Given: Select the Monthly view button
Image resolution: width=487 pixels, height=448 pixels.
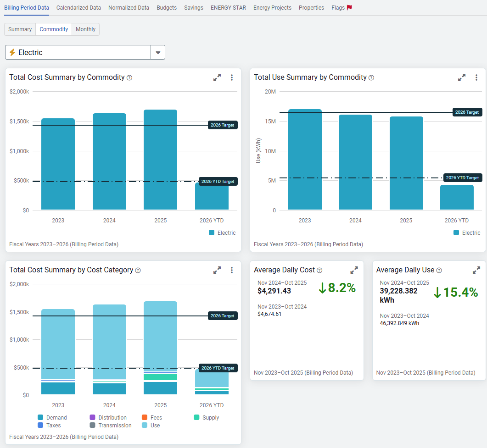Looking at the screenshot, I should coord(86,29).
